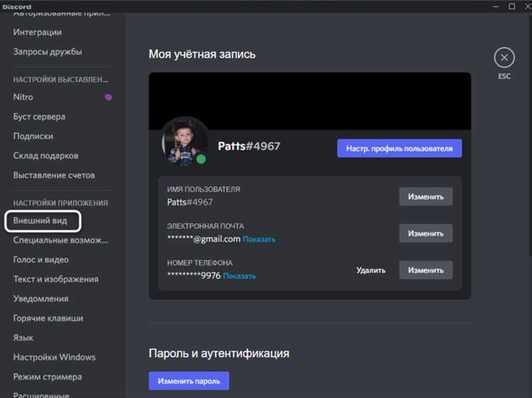Image resolution: width=532 pixels, height=398 pixels.
Task: Click the profile banner area
Action: pyautogui.click(x=310, y=101)
